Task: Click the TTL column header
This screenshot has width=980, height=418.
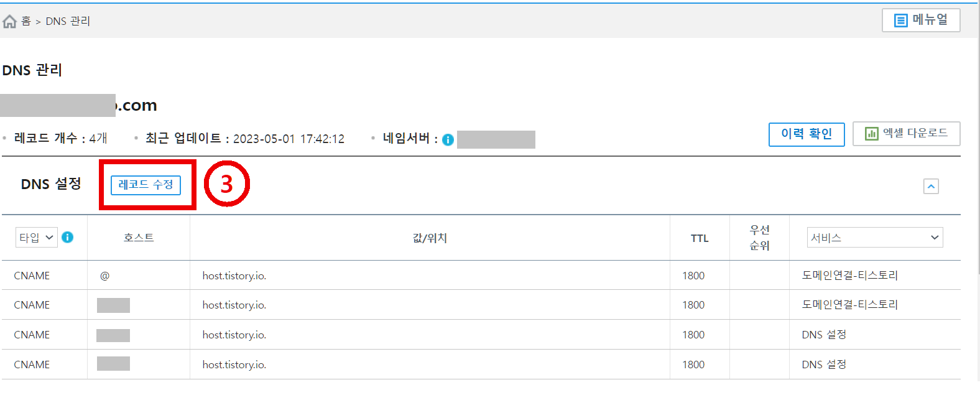Action: [699, 237]
